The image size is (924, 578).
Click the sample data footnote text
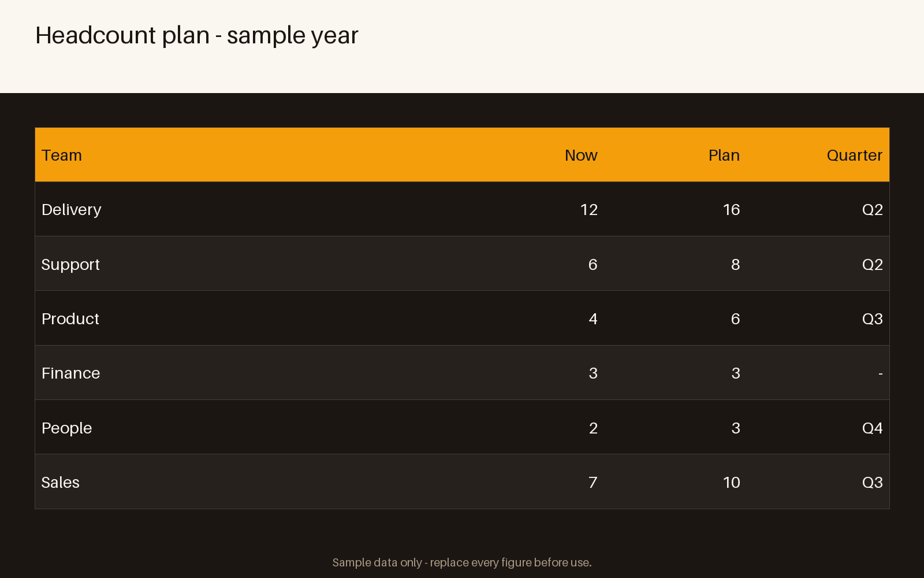click(x=462, y=562)
